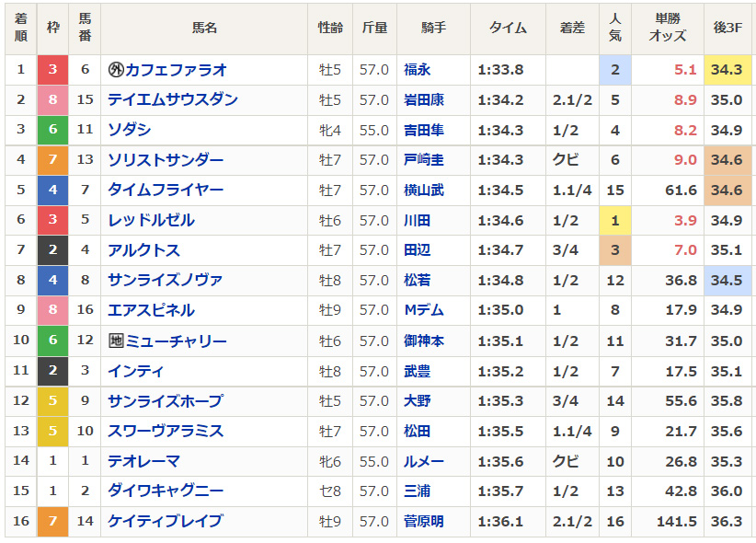Open jockey link Mデム
Image resolution: width=756 pixels, height=543 pixels.
(424, 310)
